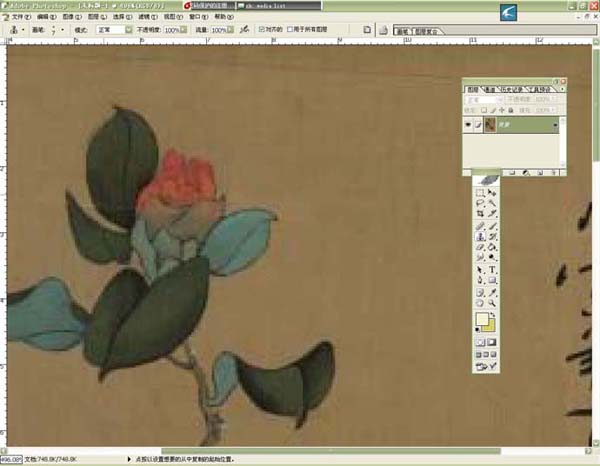Screen dimensions: 600x466
Task: Choose full screen mode button
Action: pyautogui.click(x=493, y=355)
